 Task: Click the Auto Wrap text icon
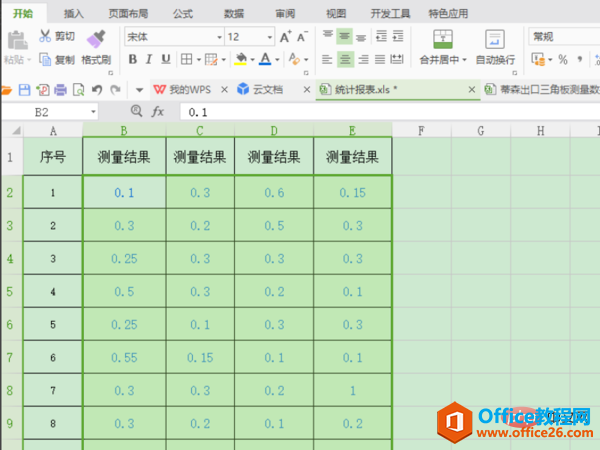tap(495, 38)
